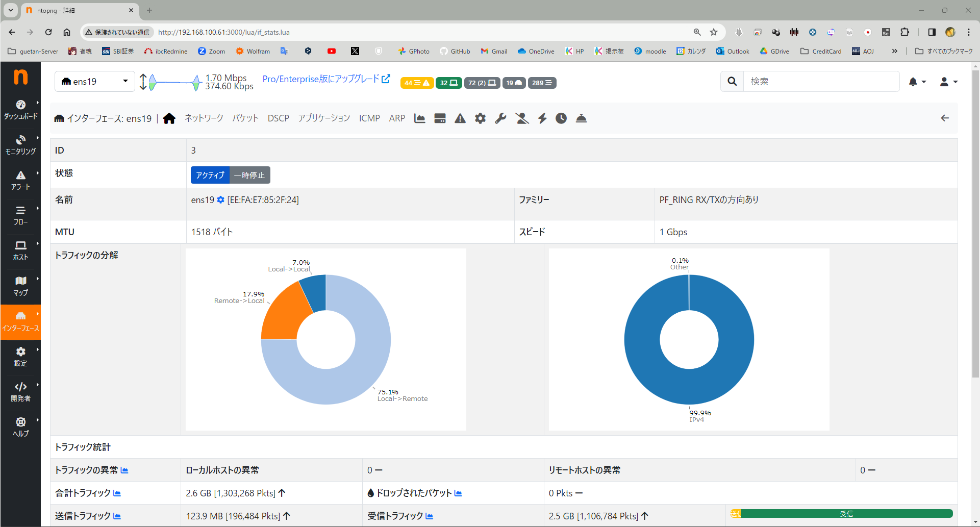Click the wrench configuration icon
980x527 pixels.
tap(500, 118)
